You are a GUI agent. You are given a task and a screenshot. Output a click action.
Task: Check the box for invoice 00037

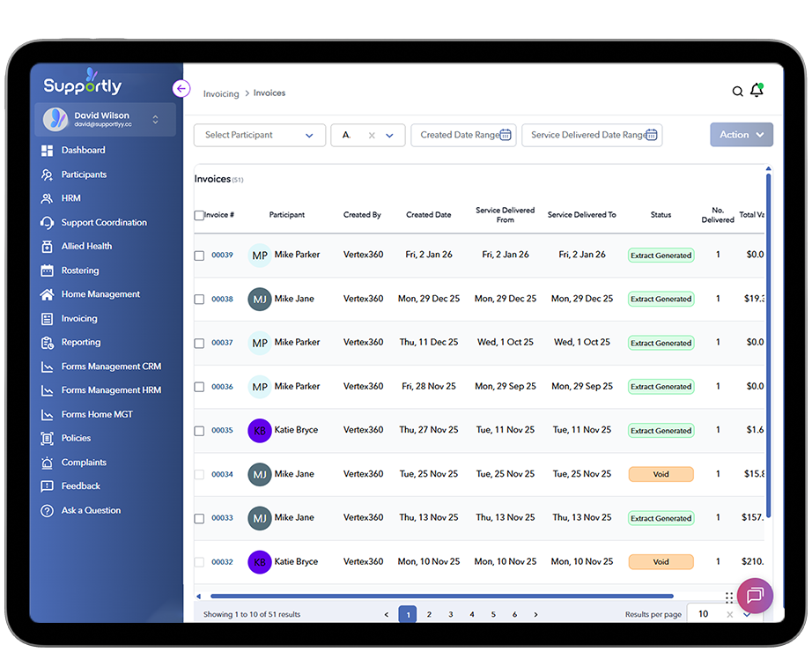(x=199, y=343)
